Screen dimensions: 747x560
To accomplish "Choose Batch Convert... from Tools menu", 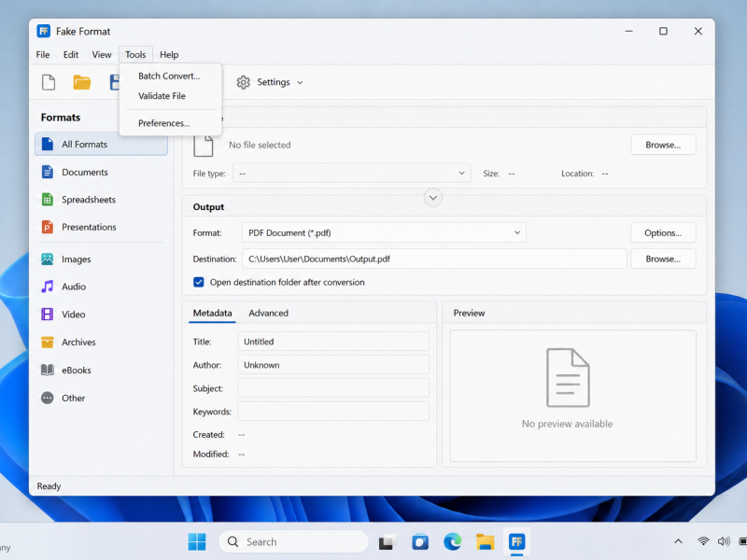I will 171,77.
